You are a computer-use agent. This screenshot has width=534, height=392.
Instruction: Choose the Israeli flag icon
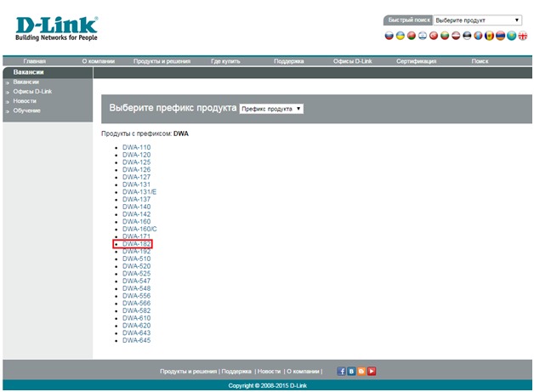click(423, 36)
